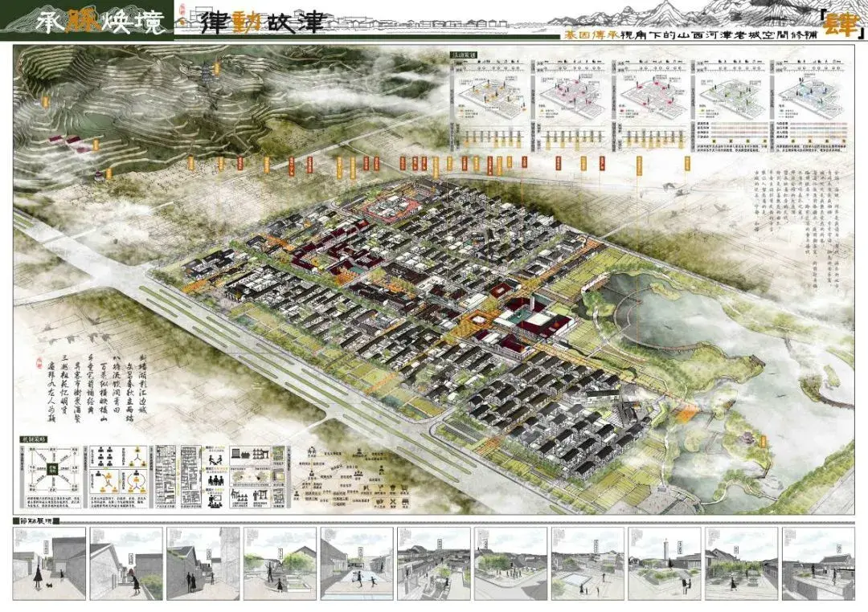Open the last node thumbnail on the right
The image size is (868, 612).
coord(818,563)
